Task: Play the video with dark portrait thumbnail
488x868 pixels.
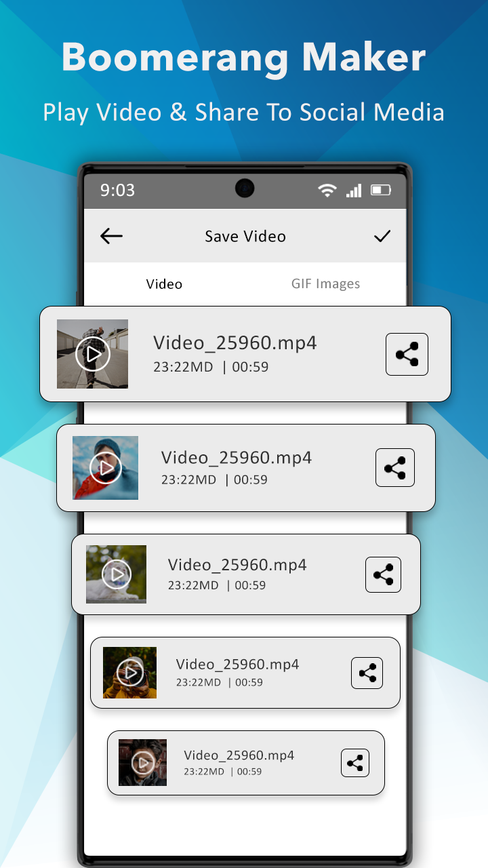Action: tap(142, 763)
